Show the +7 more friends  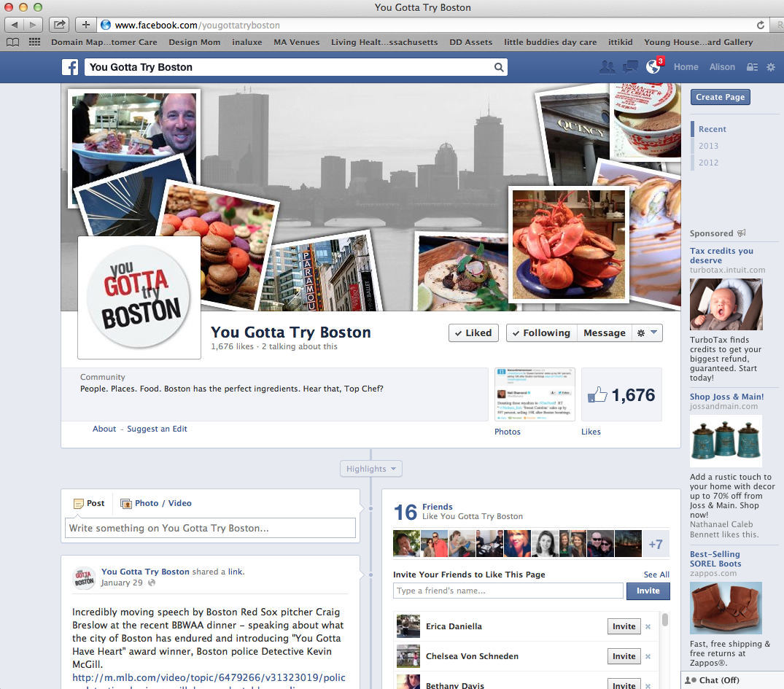coord(656,544)
